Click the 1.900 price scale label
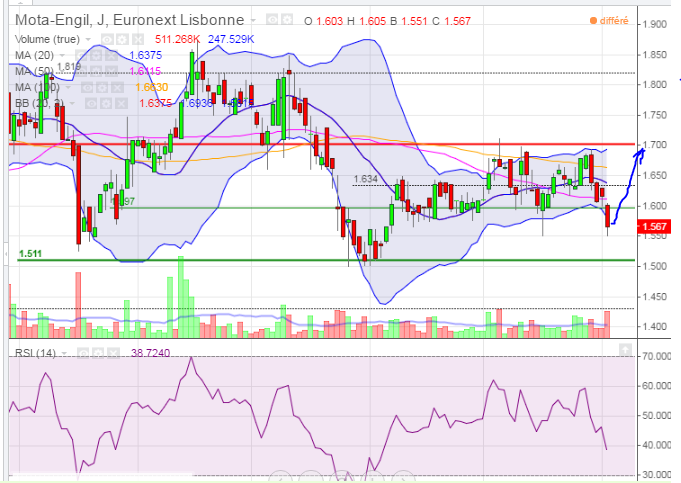The height and width of the screenshot is (483, 681). point(655,24)
